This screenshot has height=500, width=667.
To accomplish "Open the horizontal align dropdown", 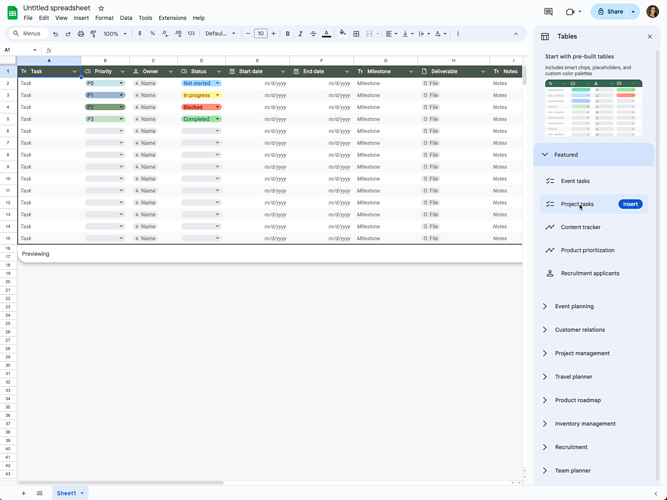I will coord(391,34).
